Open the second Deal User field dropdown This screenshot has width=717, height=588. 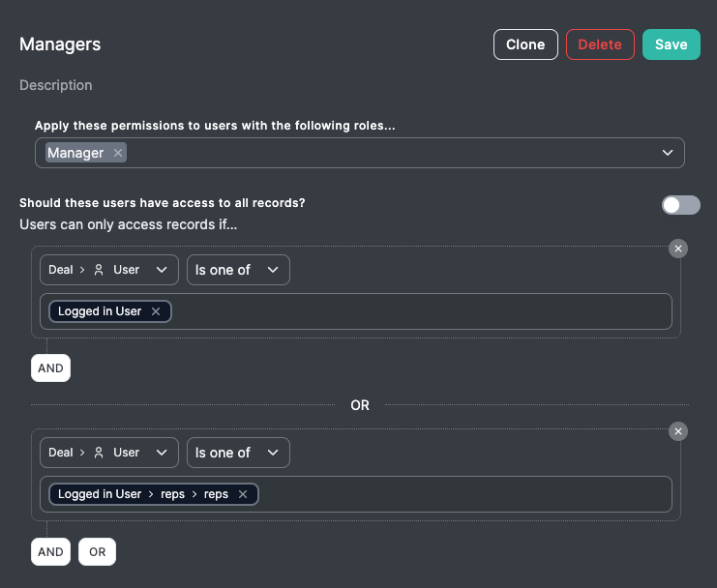tap(109, 453)
